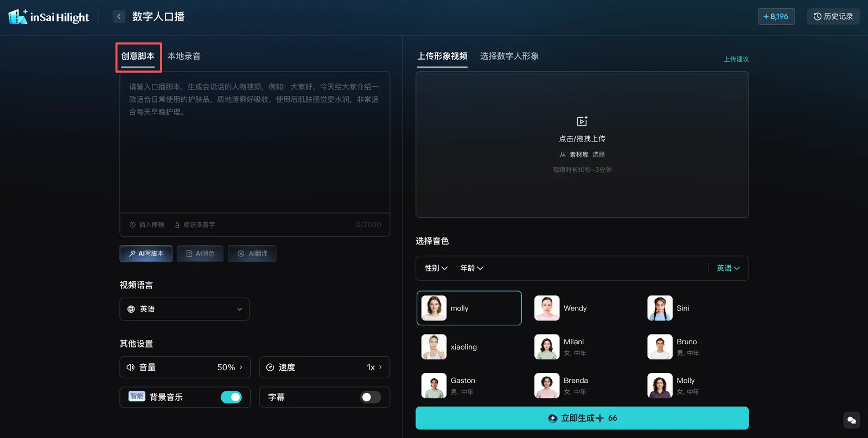Open the chat support bubble icon
The height and width of the screenshot is (438, 868).
tap(852, 420)
